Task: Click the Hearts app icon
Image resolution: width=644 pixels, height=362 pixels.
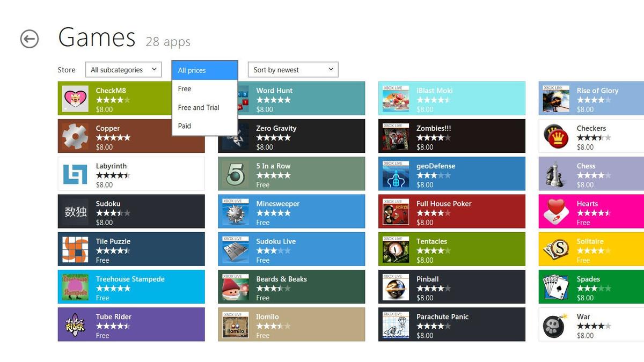Action: [556, 211]
